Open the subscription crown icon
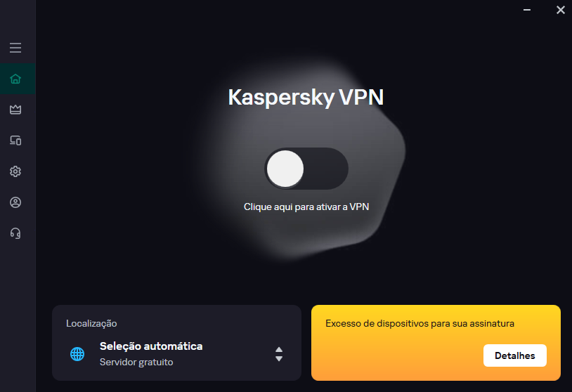This screenshot has width=572, height=392. (15, 110)
